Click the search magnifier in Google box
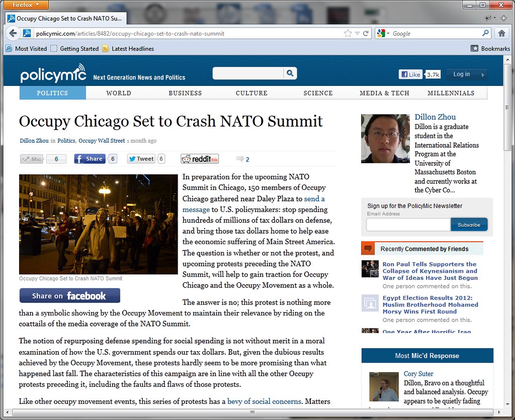515x420 pixels. 485,33
